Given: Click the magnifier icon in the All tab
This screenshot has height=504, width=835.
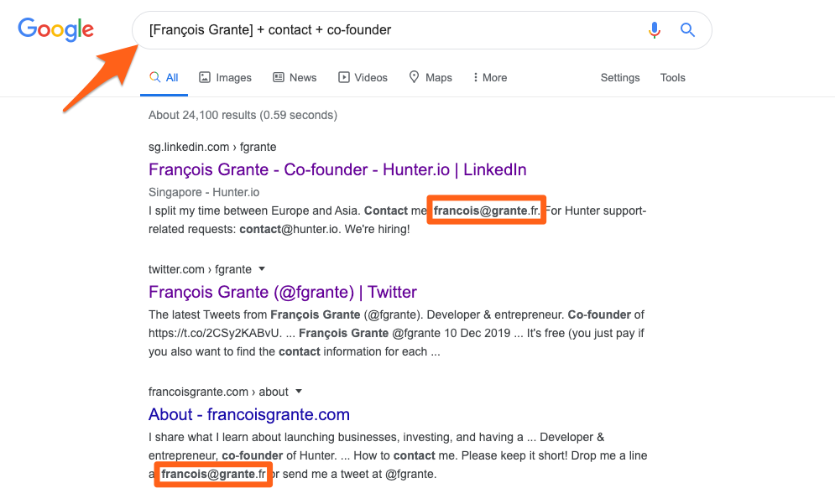Looking at the screenshot, I should coord(155,77).
